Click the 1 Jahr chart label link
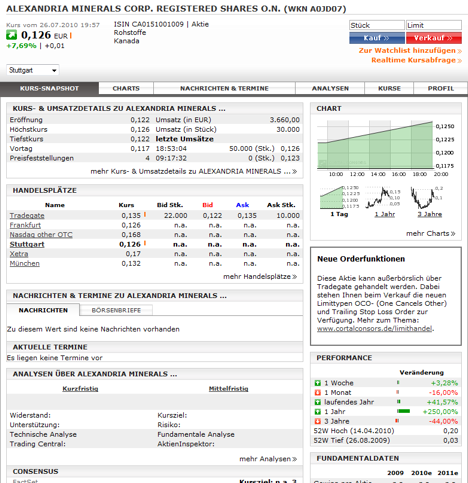The width and height of the screenshot is (468, 483). (x=385, y=214)
